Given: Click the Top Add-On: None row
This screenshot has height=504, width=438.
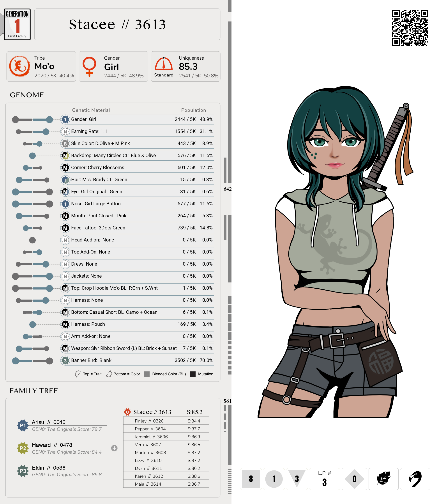Looking at the screenshot, I should click(x=137, y=252).
